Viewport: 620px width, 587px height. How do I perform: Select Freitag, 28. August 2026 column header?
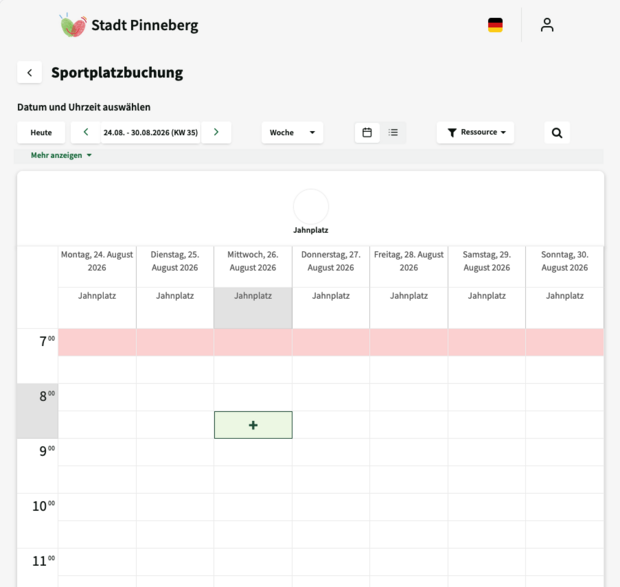pyautogui.click(x=409, y=261)
